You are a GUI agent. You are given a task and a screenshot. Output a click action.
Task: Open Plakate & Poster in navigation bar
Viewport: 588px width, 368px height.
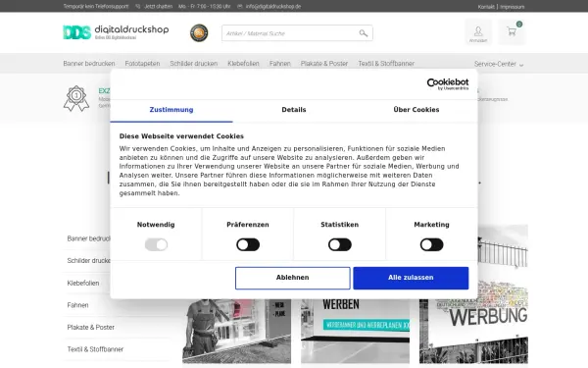(324, 64)
